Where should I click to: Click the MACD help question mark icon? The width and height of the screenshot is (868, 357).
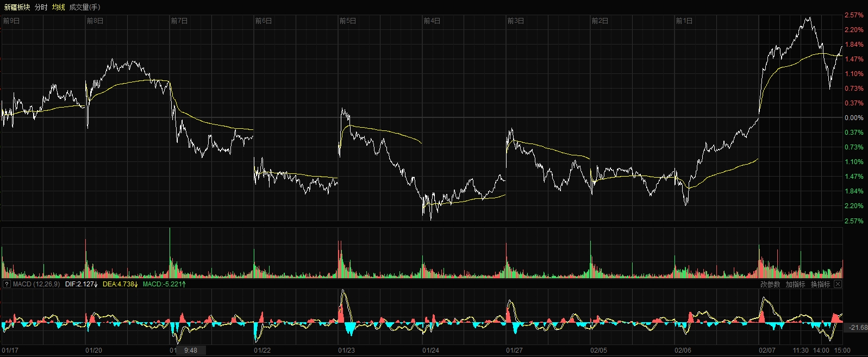[x=7, y=284]
